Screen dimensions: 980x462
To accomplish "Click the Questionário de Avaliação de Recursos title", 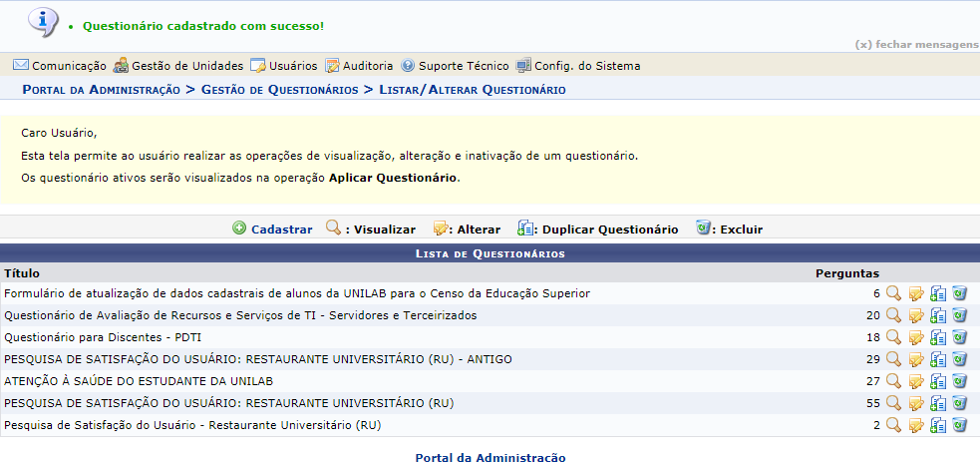I will 240,315.
